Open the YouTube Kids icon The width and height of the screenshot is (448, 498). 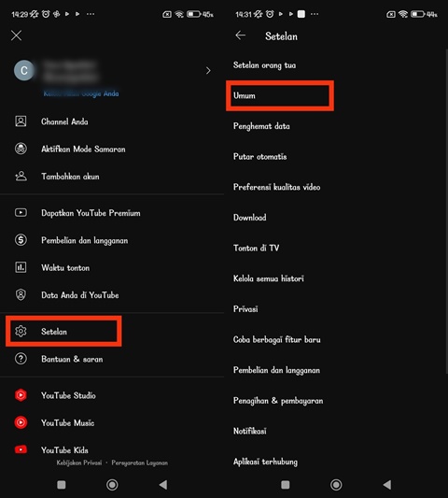coord(21,449)
